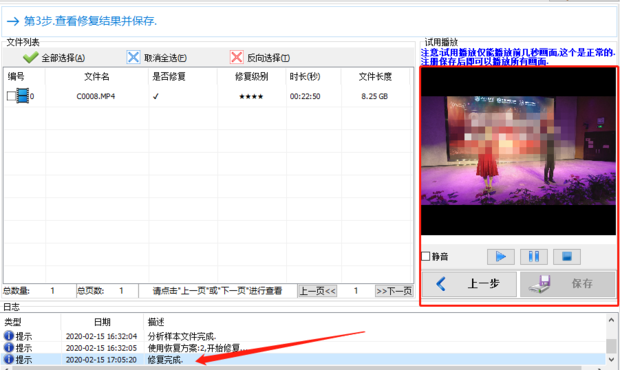The image size is (620, 370).
Task: Click the four-star repair level cell
Action: click(x=251, y=96)
